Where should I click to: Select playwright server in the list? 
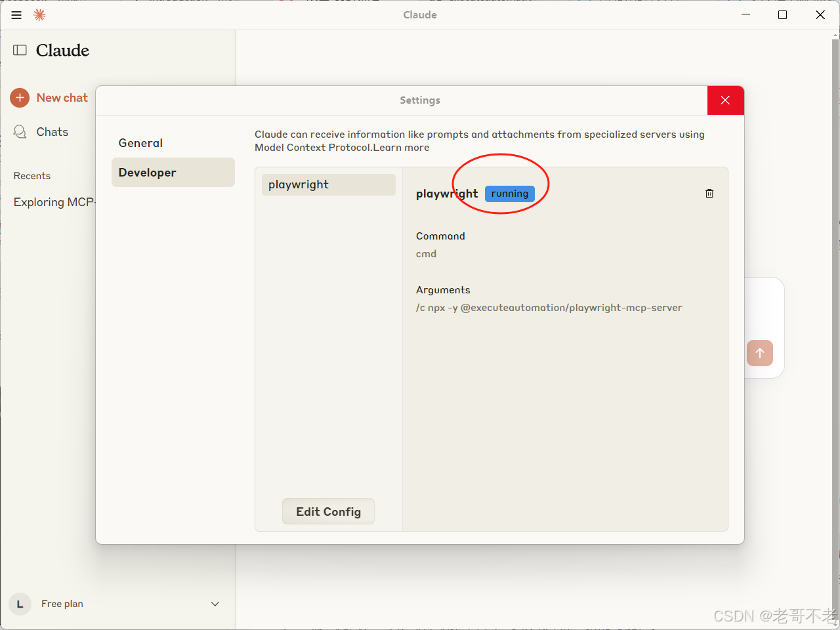[x=328, y=184]
